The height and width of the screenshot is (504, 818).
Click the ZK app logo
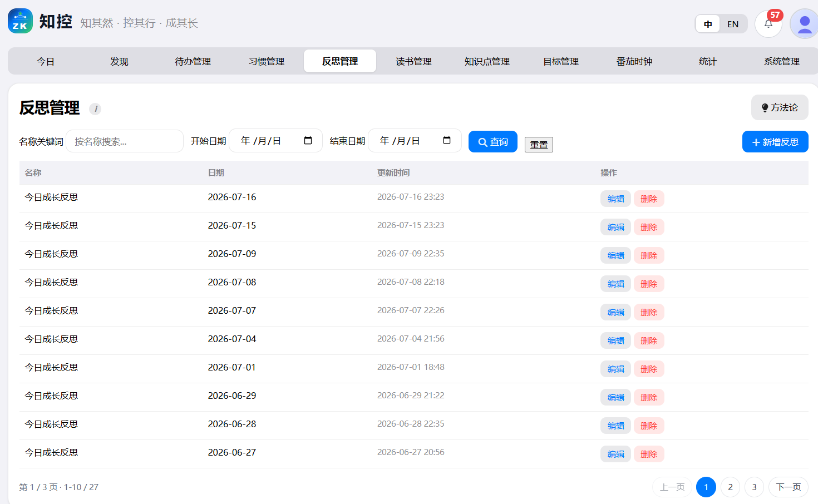20,21
